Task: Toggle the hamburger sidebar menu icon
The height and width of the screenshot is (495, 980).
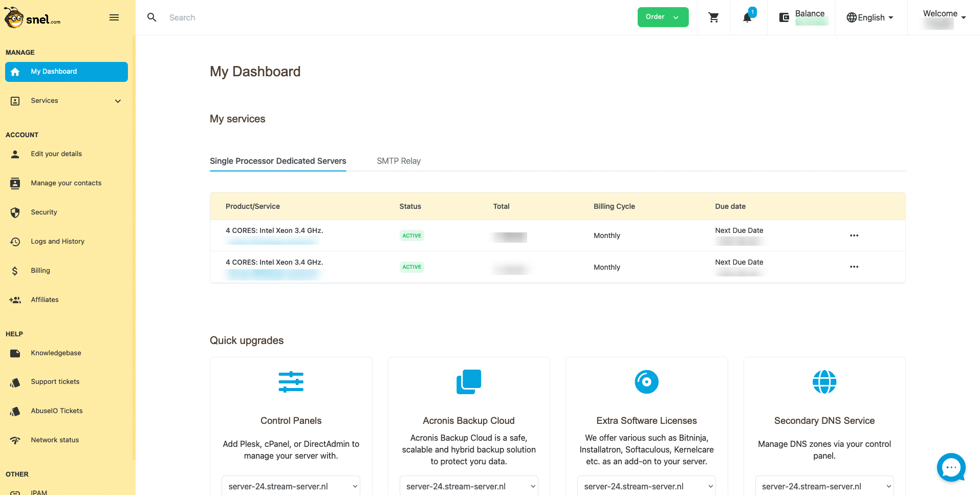Action: click(x=114, y=17)
